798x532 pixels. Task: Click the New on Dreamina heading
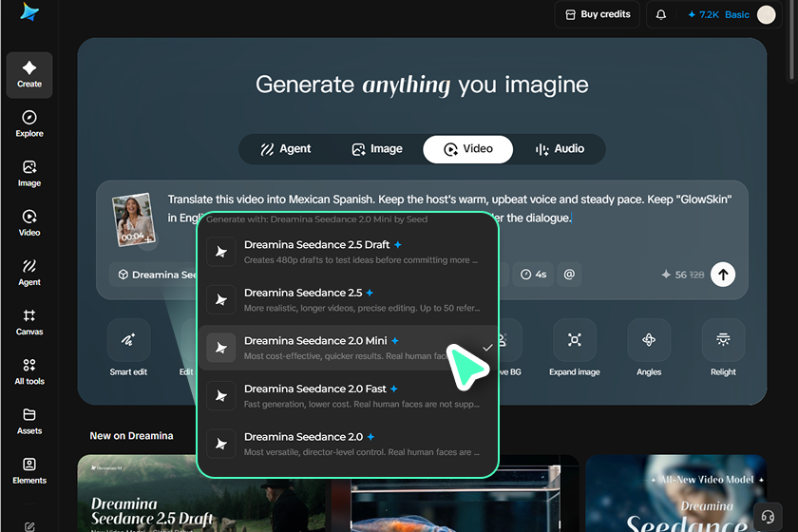[131, 436]
